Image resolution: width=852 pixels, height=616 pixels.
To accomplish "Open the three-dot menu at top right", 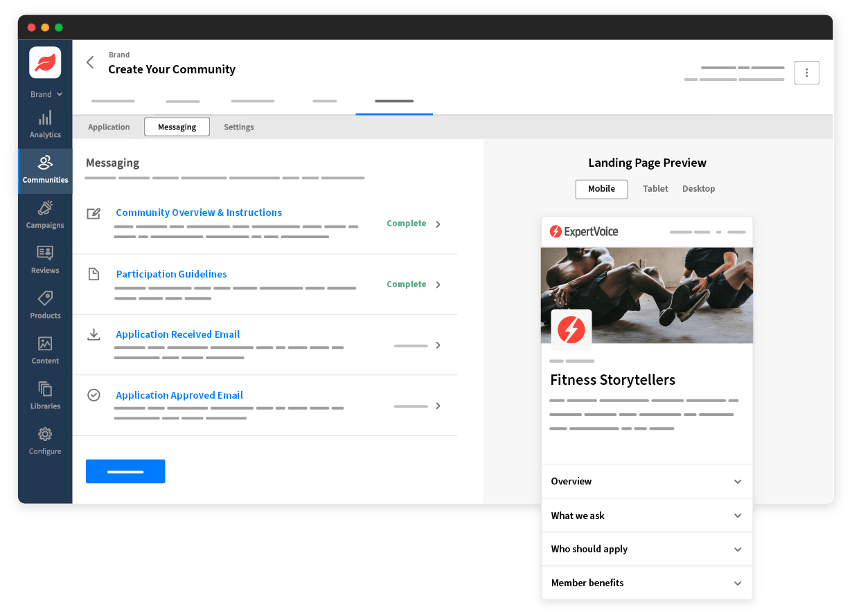I will click(x=806, y=72).
